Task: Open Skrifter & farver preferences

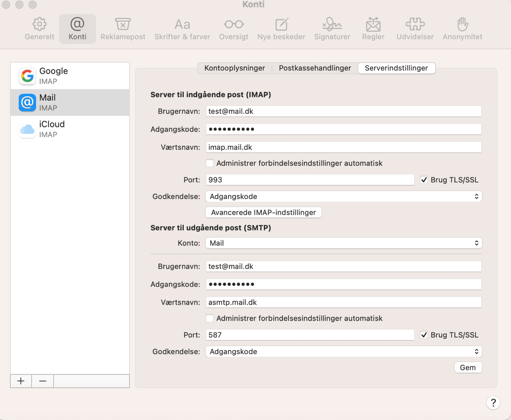Action: (182, 29)
